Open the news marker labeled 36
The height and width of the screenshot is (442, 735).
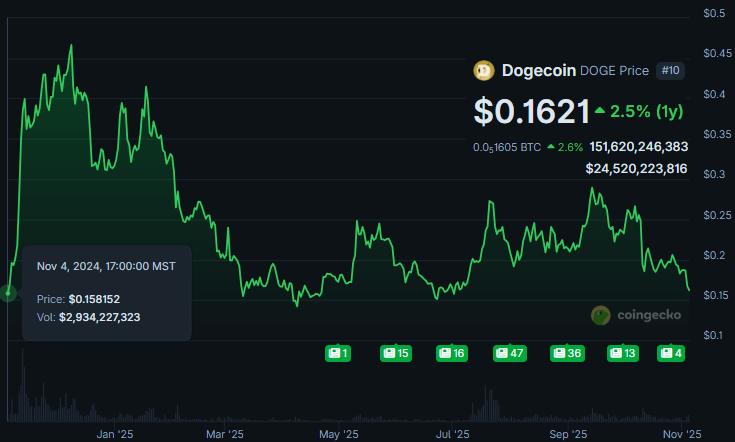(x=567, y=353)
